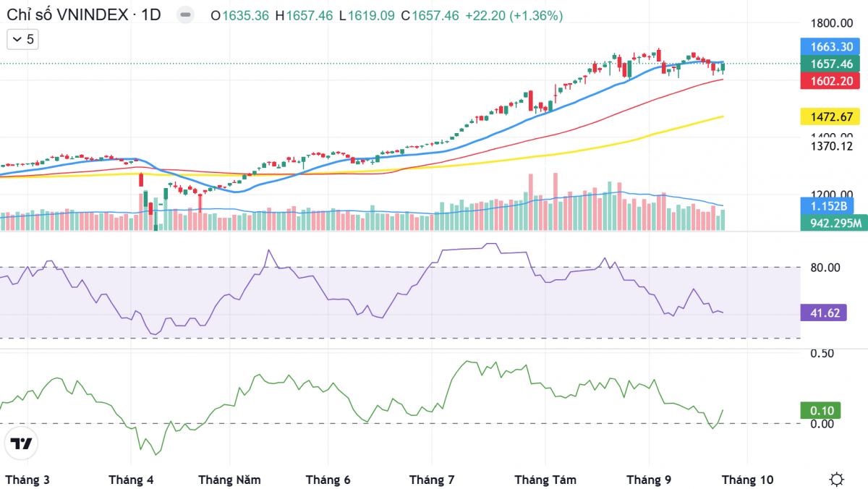
Task: Select Tháng 10 on the time axis
Action: pyautogui.click(x=747, y=480)
